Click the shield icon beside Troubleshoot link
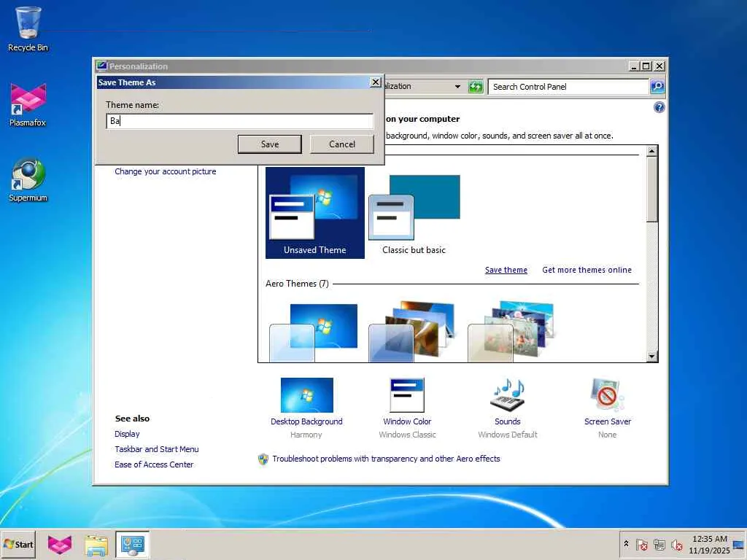 (x=263, y=459)
